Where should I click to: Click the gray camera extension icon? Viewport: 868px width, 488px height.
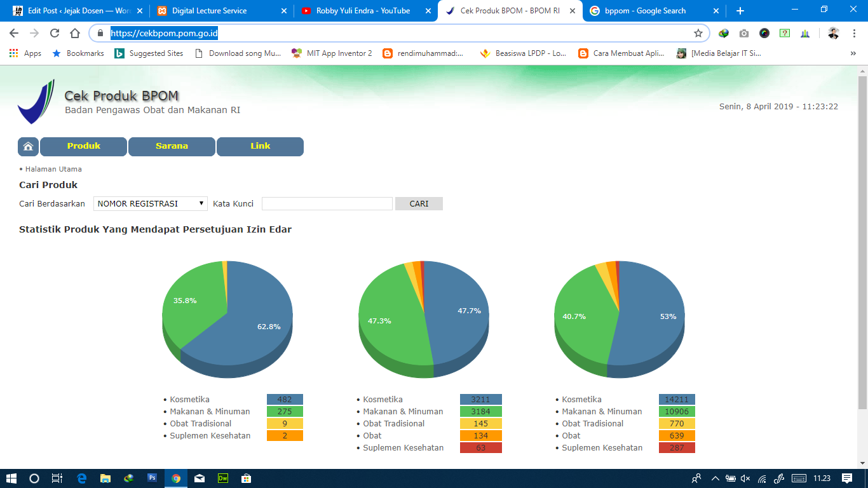tap(744, 33)
